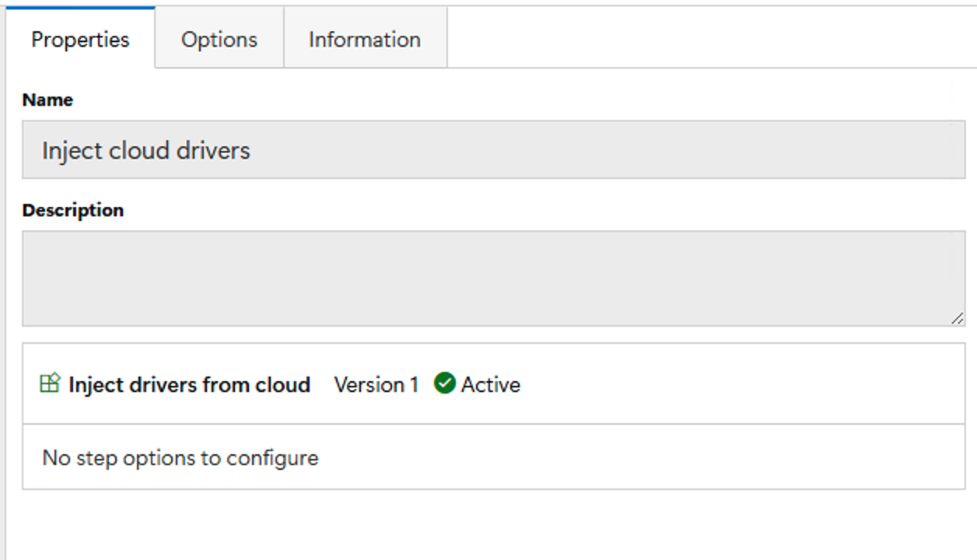
Task: Click the Name field label
Action: coord(47,100)
